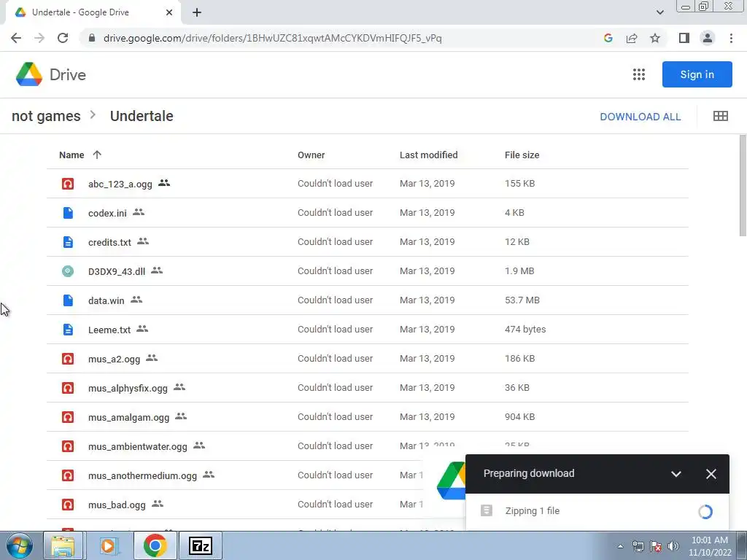Click the Sign in button
Viewport: 747px width, 560px height.
point(697,74)
